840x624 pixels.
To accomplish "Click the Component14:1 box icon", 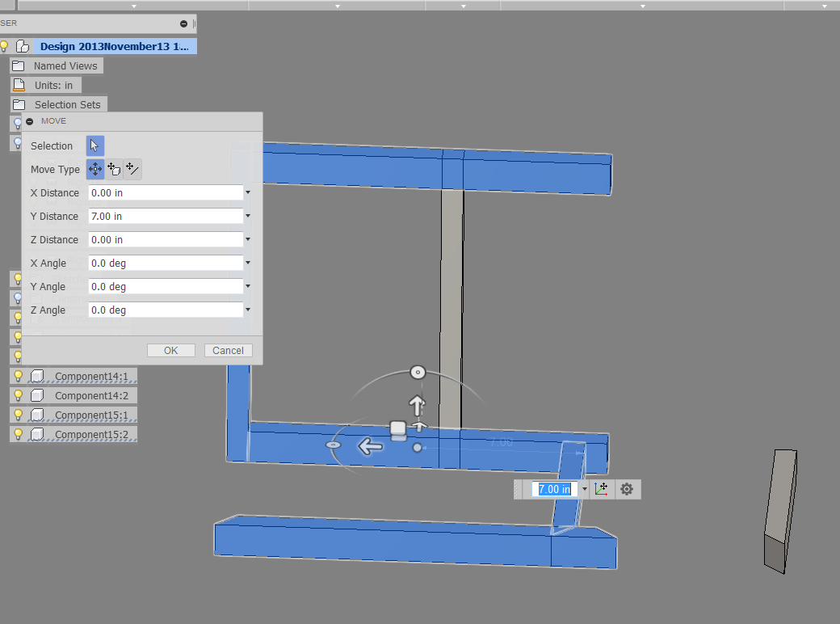I will tap(37, 377).
